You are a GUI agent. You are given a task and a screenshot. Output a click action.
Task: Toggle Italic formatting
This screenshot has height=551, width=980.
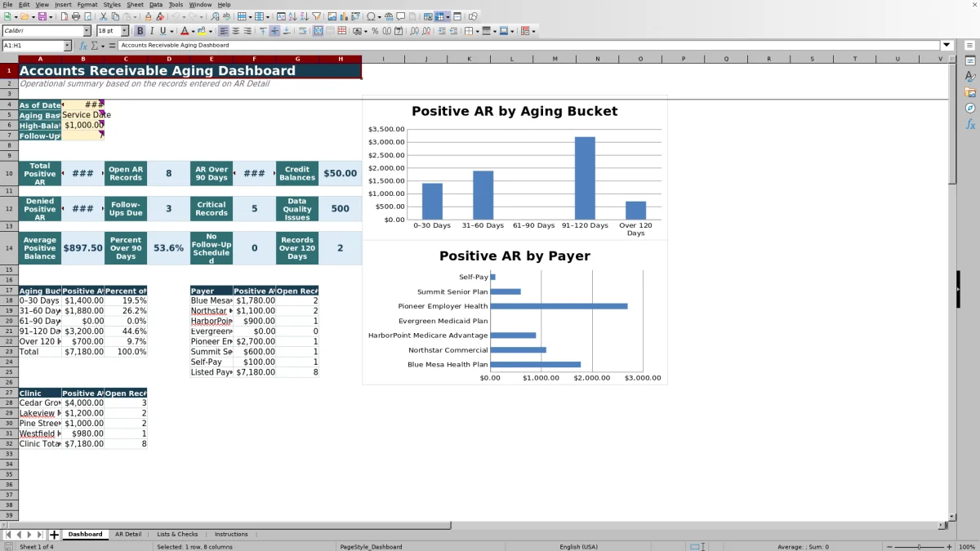[x=152, y=31]
